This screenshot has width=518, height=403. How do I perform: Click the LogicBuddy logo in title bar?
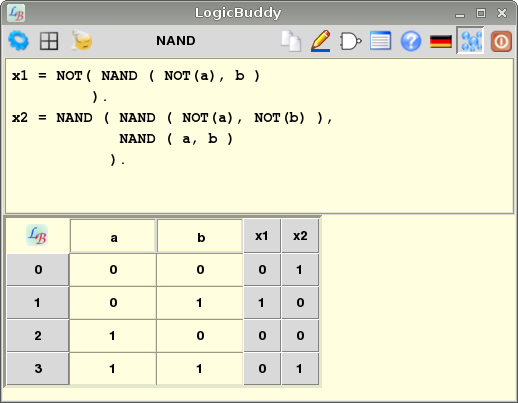click(x=16, y=13)
